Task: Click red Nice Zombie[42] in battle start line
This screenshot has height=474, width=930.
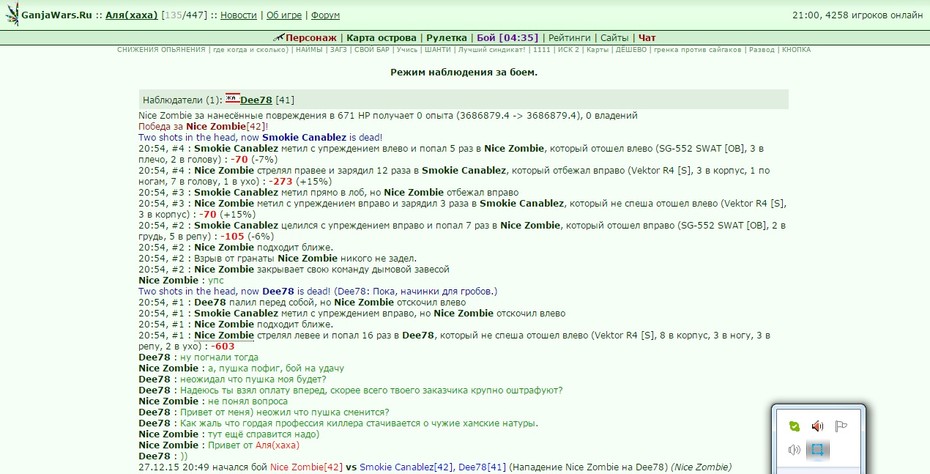Action: tap(307, 467)
